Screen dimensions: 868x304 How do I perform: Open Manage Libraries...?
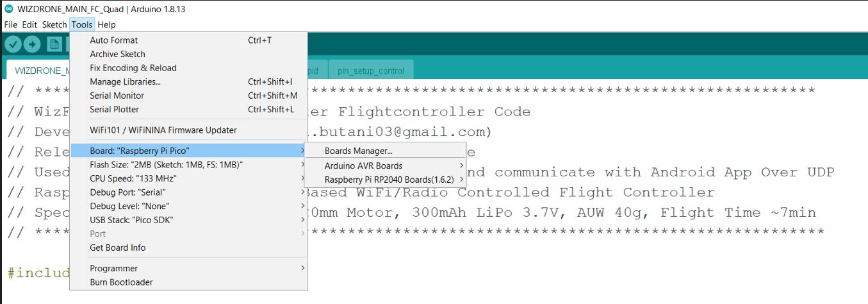coord(188,81)
